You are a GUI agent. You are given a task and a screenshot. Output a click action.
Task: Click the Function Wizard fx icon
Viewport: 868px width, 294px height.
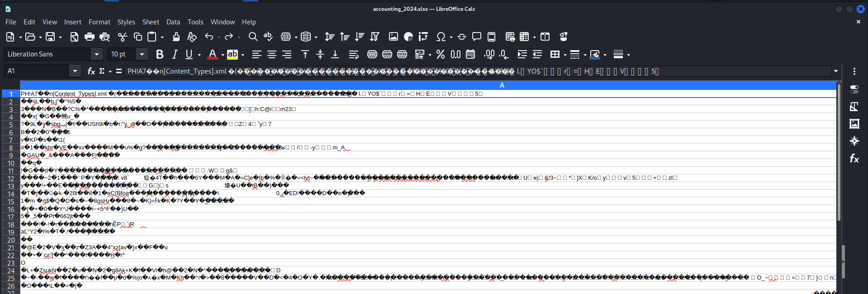click(x=91, y=71)
